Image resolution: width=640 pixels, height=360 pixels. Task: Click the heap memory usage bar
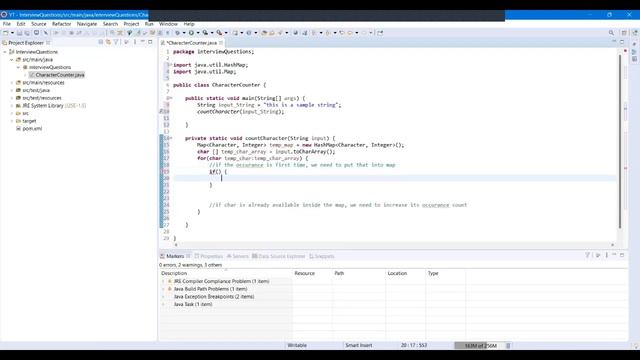click(x=480, y=345)
